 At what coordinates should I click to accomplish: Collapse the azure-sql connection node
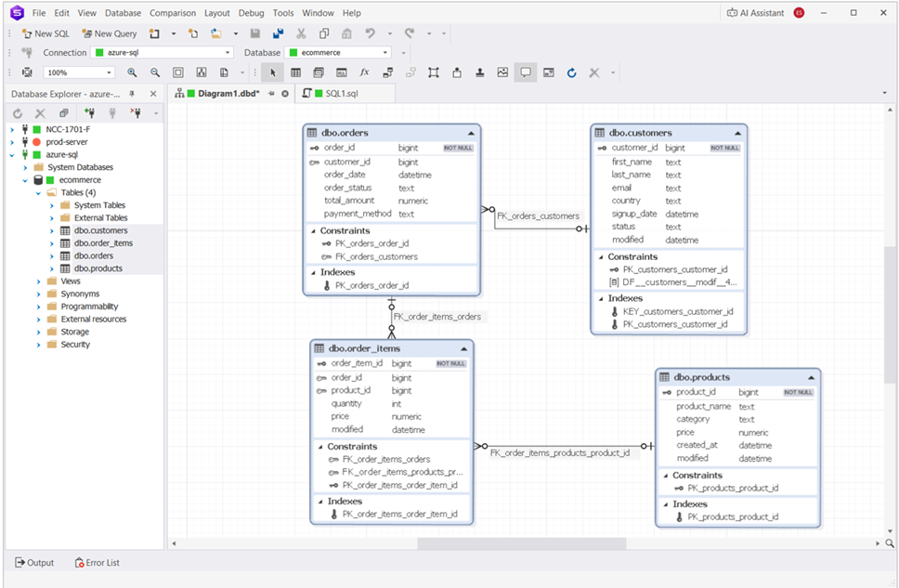(12, 155)
